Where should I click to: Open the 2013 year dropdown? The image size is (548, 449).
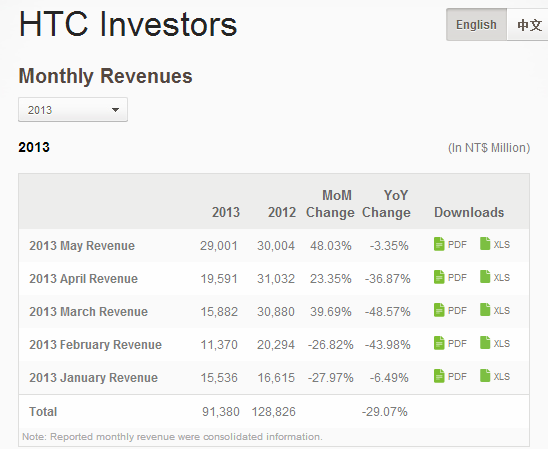(73, 110)
